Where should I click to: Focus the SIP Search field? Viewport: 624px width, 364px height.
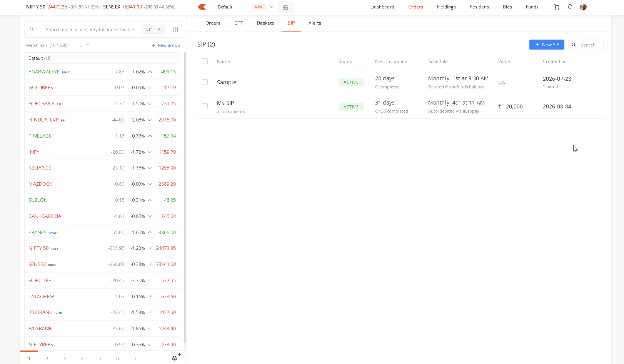(586, 45)
